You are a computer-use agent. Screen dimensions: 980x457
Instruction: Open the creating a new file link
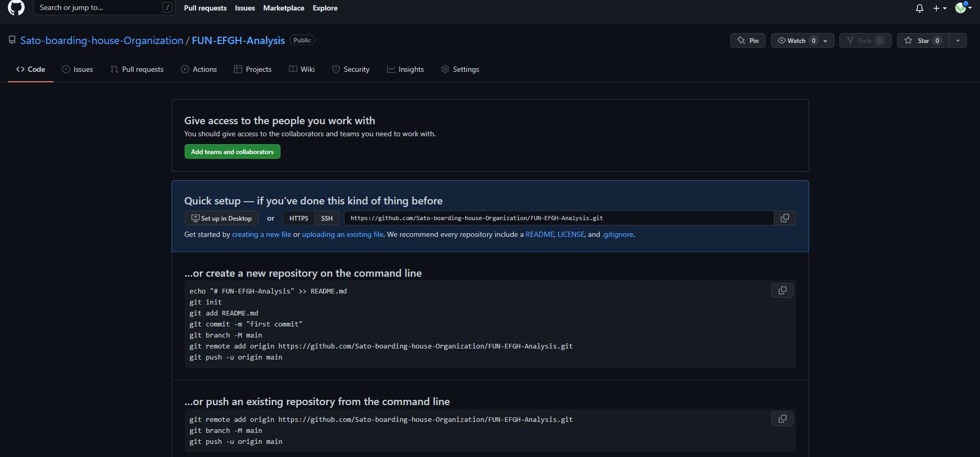261,234
